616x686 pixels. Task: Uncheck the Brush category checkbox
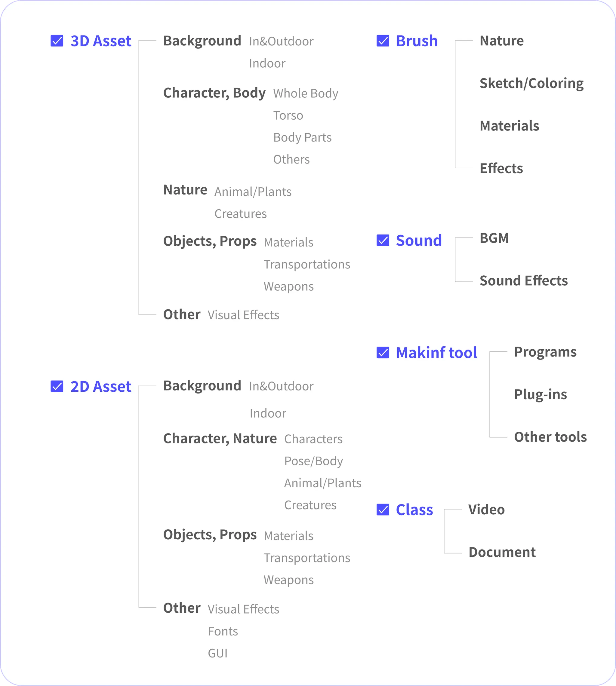pos(383,41)
